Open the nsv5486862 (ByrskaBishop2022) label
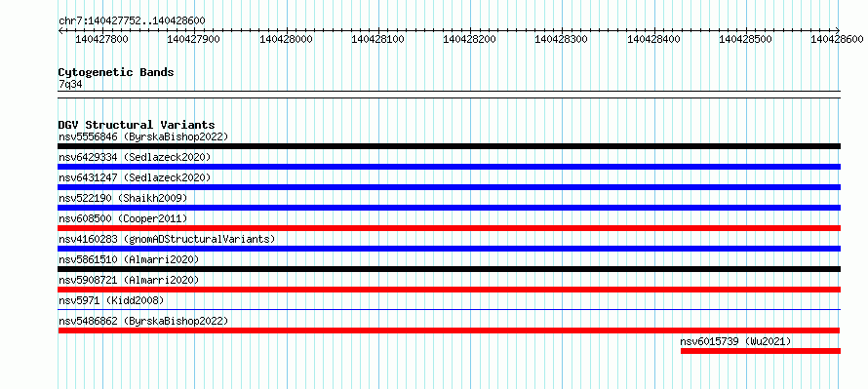The width and height of the screenshot is (868, 389). tap(143, 321)
